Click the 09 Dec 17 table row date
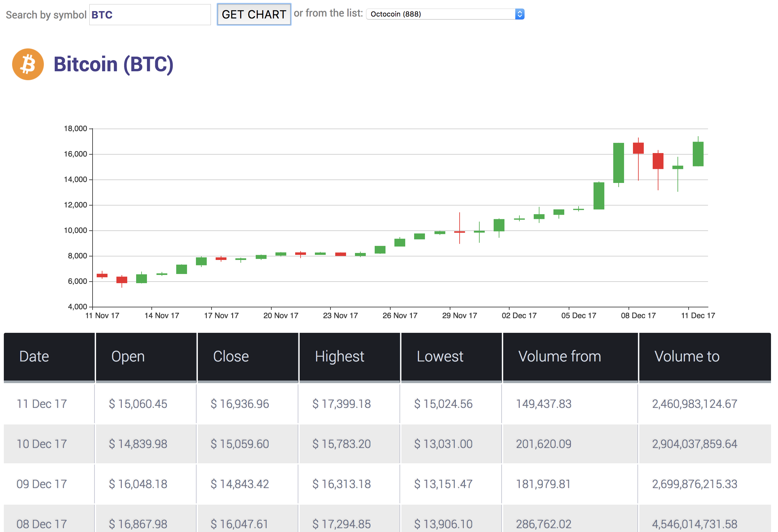The image size is (778, 532). tap(42, 484)
